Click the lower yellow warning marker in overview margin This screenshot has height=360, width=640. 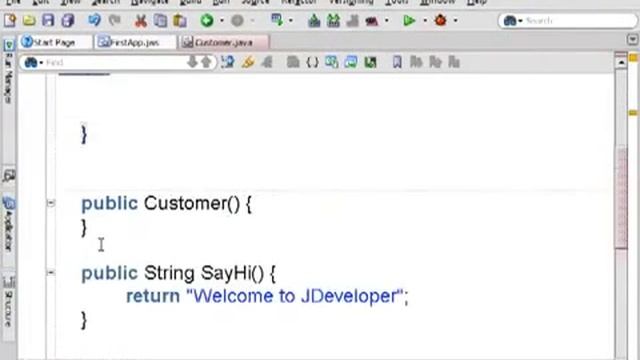point(633,113)
